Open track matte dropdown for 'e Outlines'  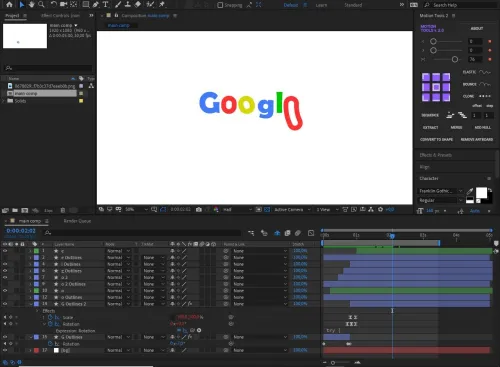(x=153, y=257)
